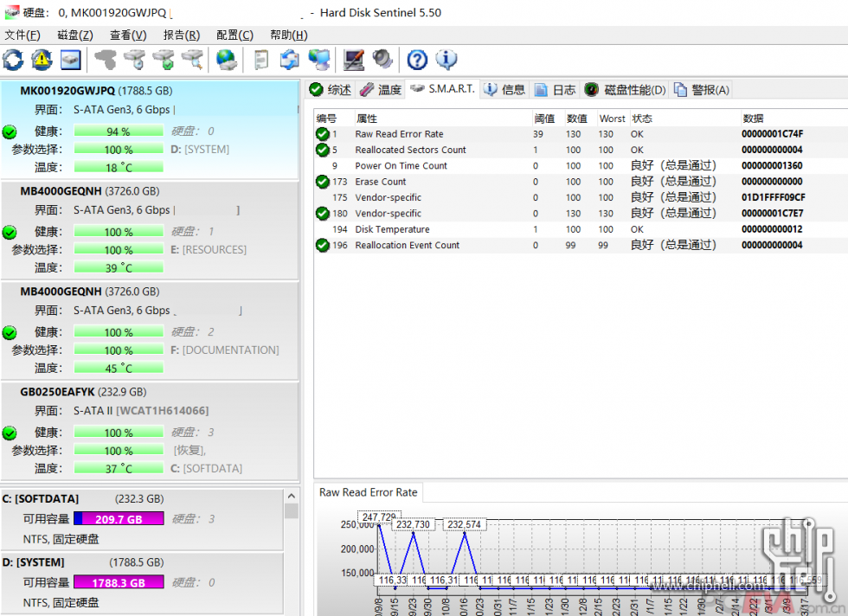This screenshot has height=616, width=848.
Task: Sort by the 编号 column header
Action: (334, 119)
